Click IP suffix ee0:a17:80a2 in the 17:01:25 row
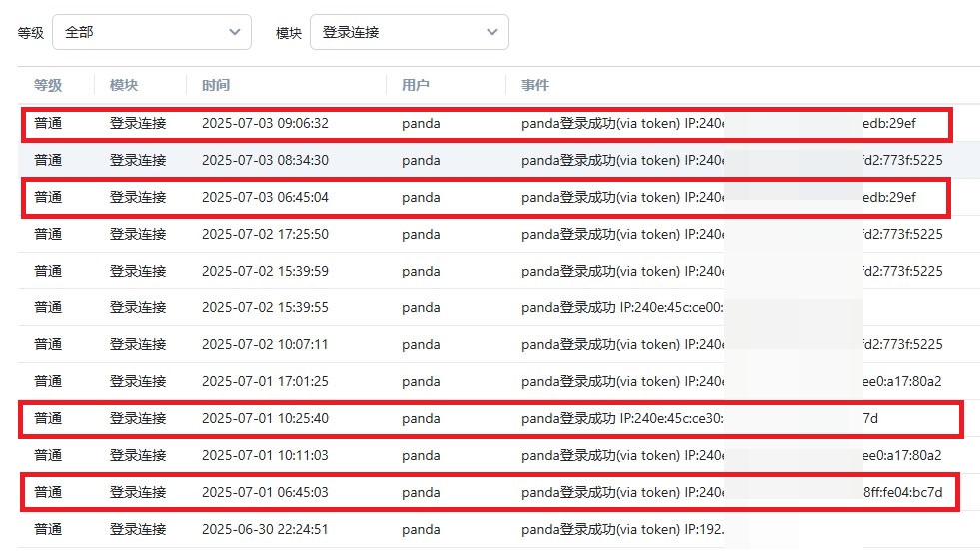This screenshot has width=980, height=557. click(x=902, y=381)
